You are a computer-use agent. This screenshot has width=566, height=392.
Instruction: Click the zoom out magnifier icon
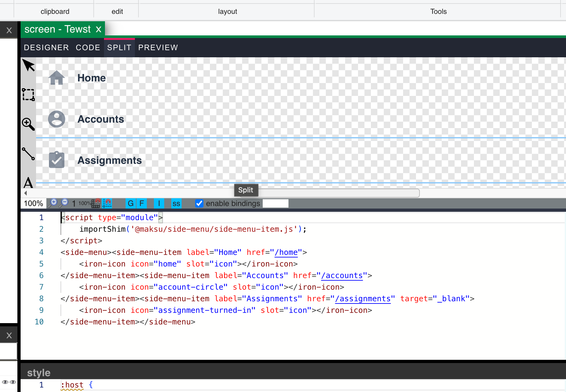tap(64, 203)
